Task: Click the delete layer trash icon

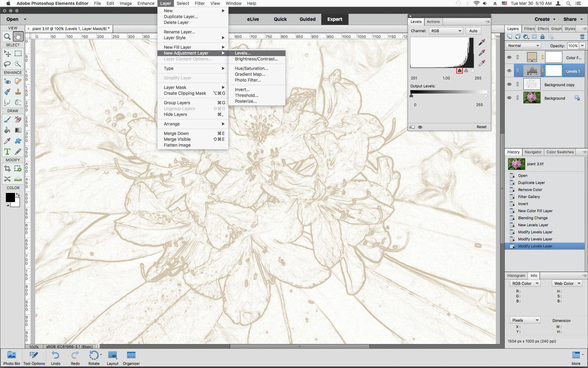Action: [x=582, y=37]
